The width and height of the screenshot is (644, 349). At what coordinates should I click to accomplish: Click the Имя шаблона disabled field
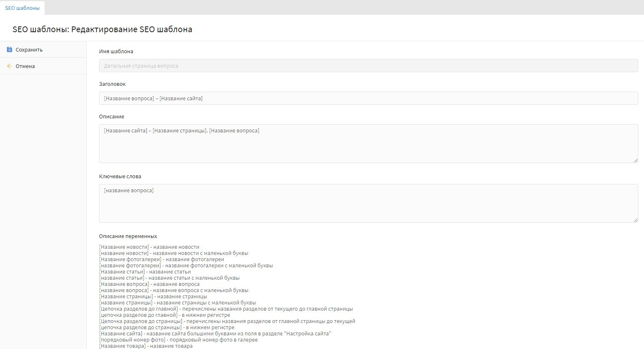click(368, 66)
